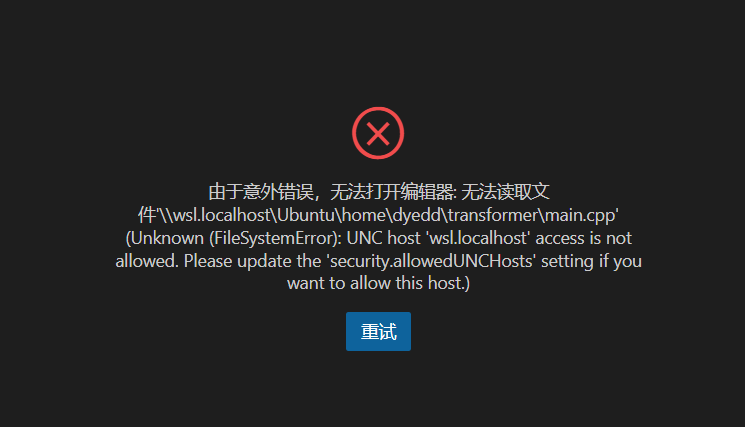The width and height of the screenshot is (745, 427).
Task: Click home in the file path
Action: (x=364, y=216)
